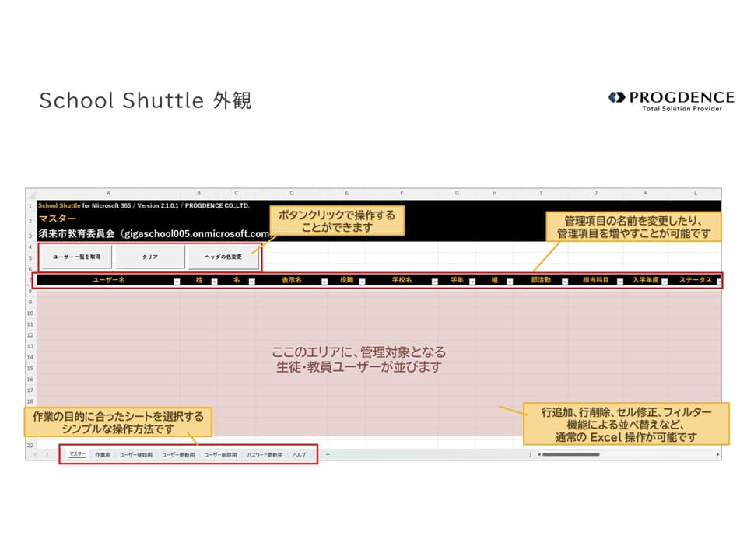
Task: Select the マスター sheet tab
Action: (x=76, y=453)
